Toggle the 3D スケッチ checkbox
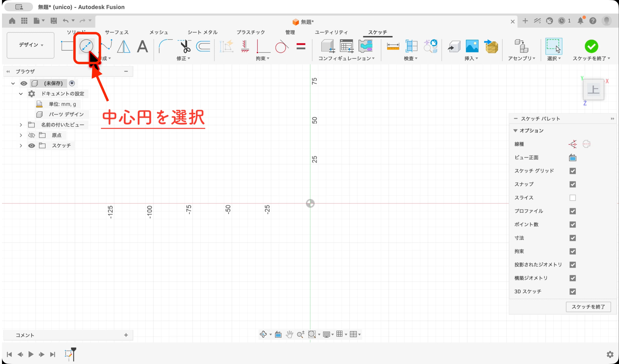This screenshot has width=619, height=364. click(572, 292)
